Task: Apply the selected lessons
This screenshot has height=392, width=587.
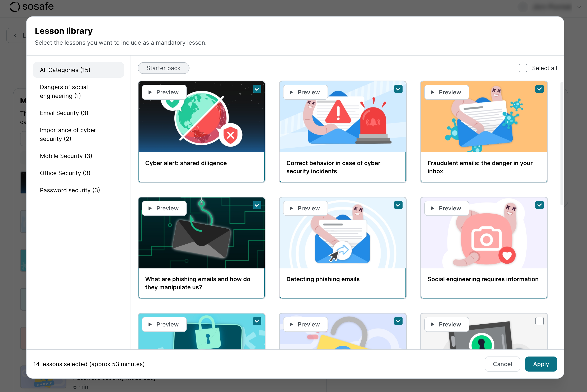Action: (541, 364)
